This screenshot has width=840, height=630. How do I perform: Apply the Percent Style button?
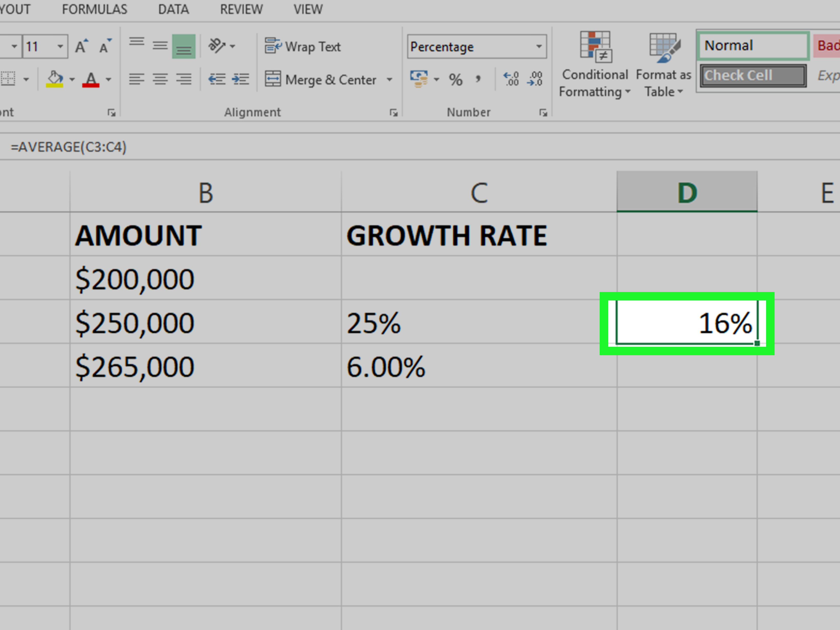[x=456, y=79]
